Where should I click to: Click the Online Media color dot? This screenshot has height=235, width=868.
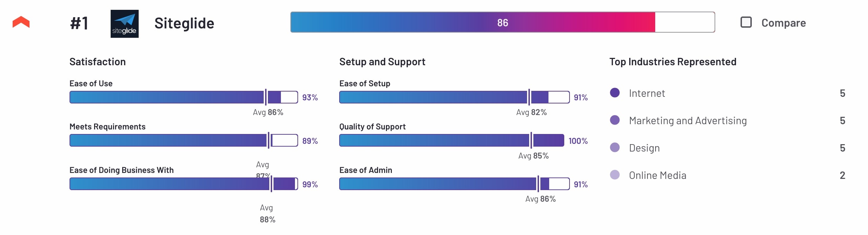614,175
